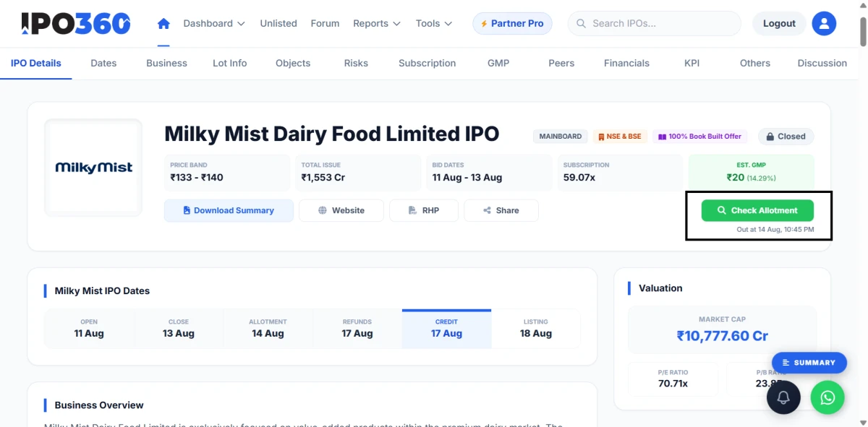Open the Financials tab
Image resolution: width=868 pixels, height=427 pixels.
click(626, 63)
